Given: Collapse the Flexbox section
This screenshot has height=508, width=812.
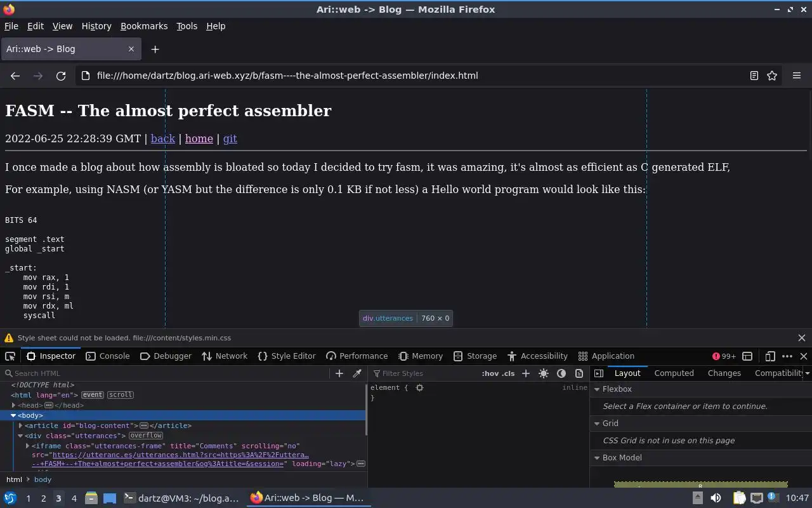Looking at the screenshot, I should [x=597, y=389].
